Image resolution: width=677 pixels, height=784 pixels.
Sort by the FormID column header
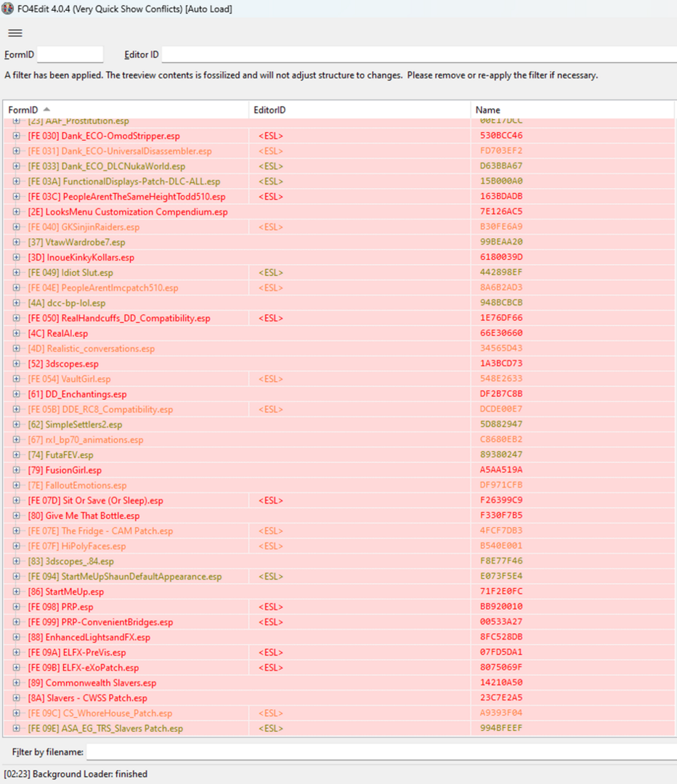[125, 110]
